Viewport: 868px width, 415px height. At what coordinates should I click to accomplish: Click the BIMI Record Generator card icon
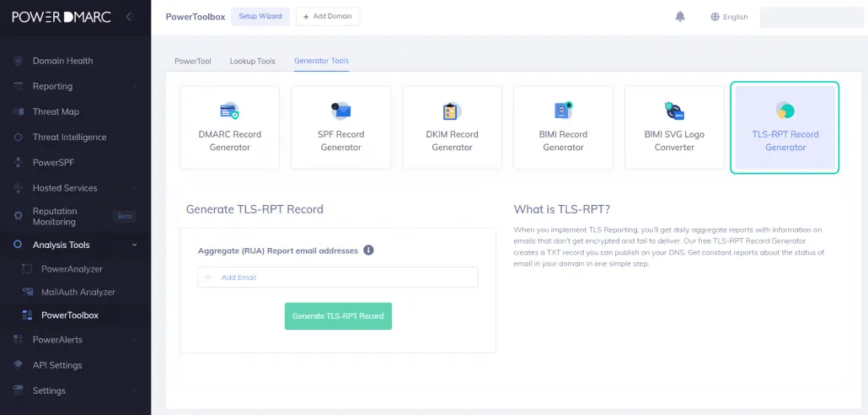coord(563,110)
